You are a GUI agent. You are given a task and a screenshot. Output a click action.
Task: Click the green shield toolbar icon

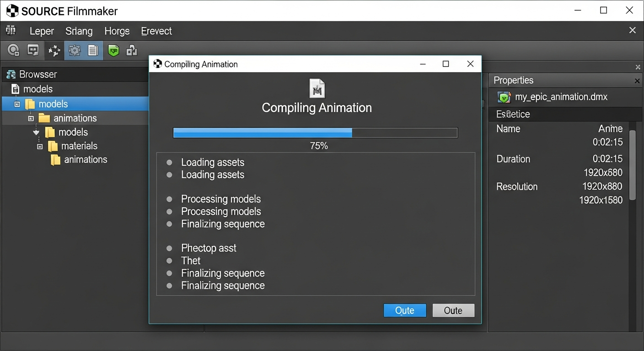(x=113, y=50)
